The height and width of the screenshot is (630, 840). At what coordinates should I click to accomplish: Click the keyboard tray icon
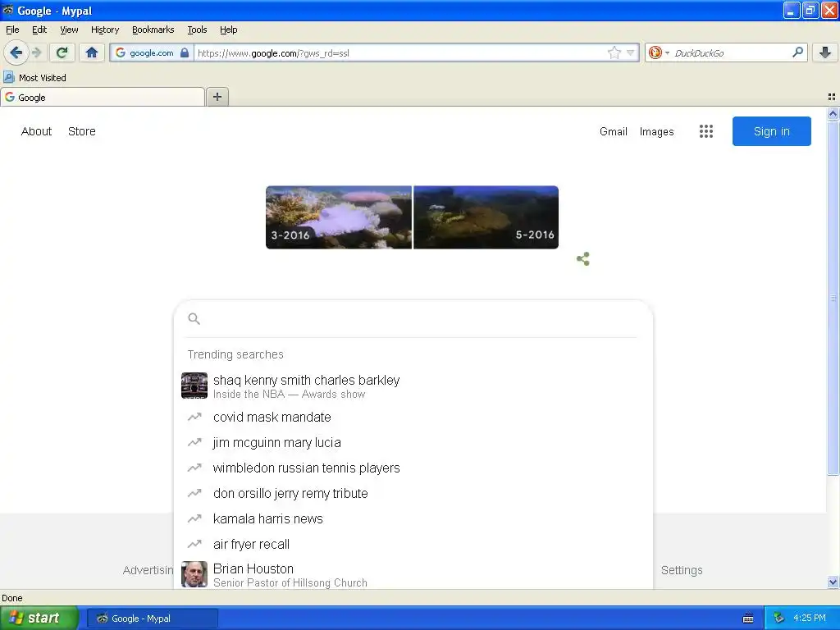tap(748, 619)
